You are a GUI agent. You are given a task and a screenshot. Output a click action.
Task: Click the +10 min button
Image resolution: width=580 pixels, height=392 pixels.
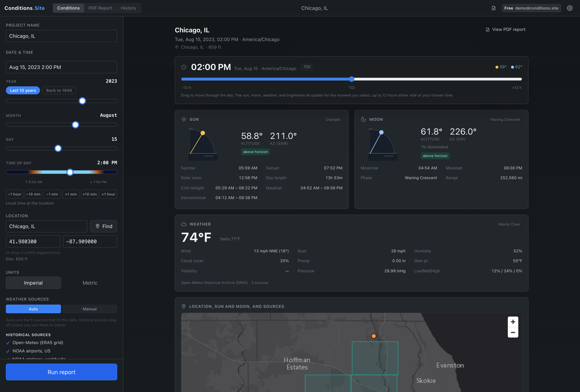[x=90, y=194]
